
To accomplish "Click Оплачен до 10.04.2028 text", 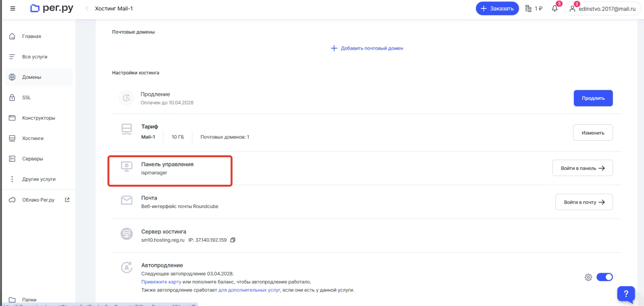I will 167,103.
